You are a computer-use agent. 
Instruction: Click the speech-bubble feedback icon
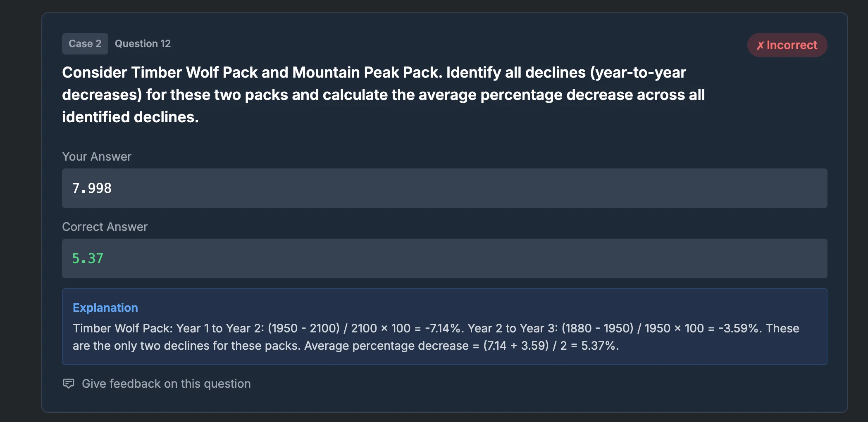[69, 383]
